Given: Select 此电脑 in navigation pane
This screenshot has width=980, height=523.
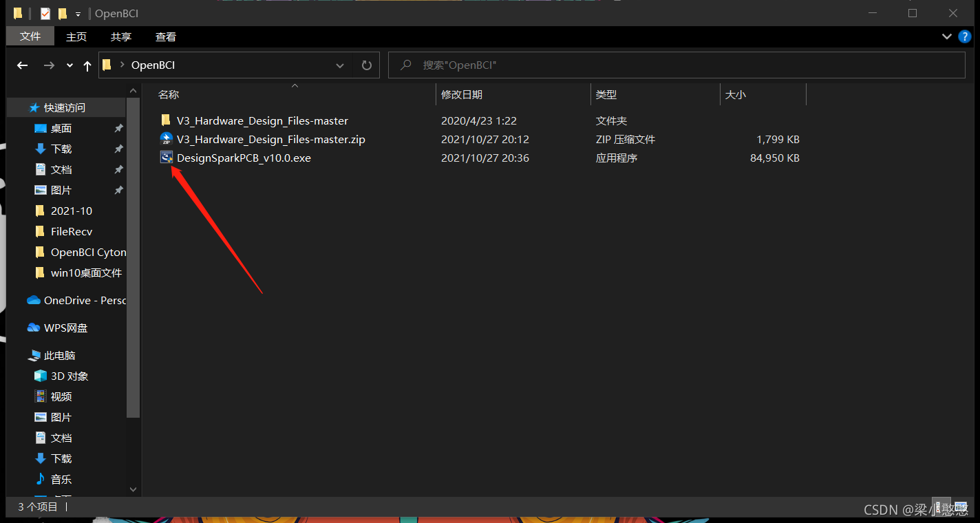Looking at the screenshot, I should pos(60,355).
